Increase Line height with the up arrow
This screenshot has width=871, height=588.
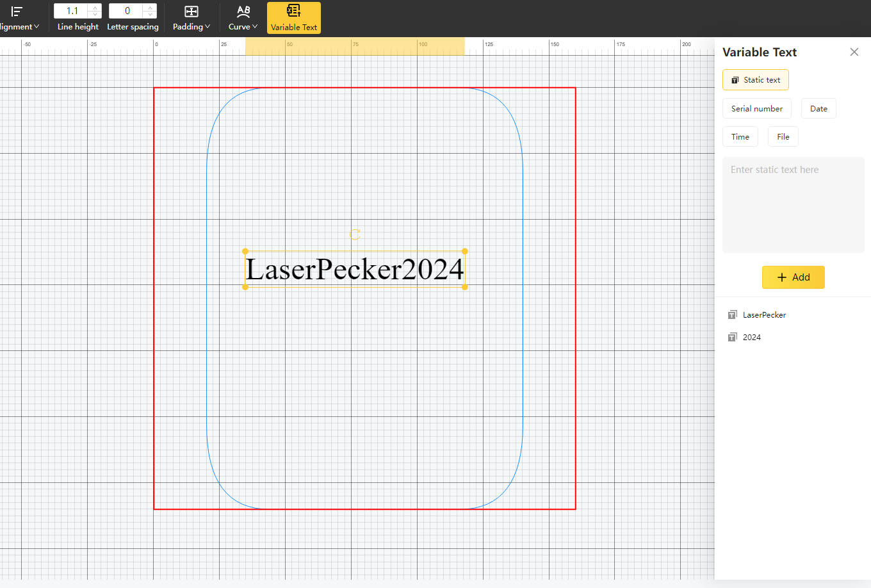(95, 7)
